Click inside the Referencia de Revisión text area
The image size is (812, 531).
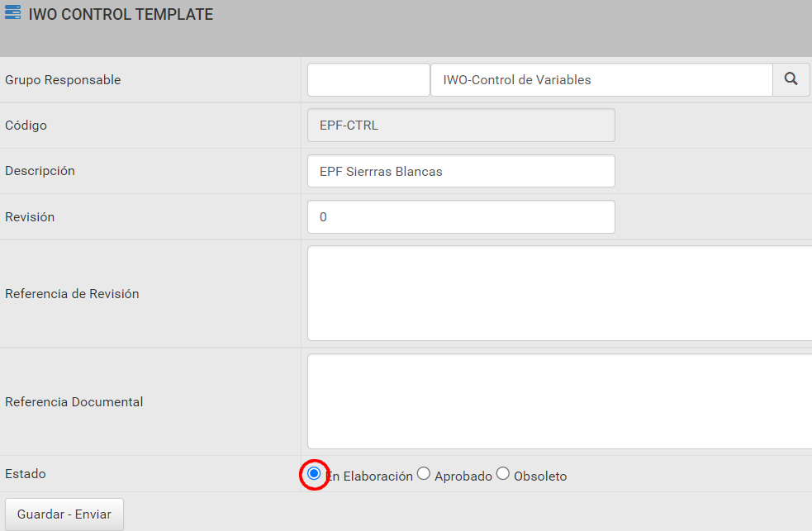point(560,293)
